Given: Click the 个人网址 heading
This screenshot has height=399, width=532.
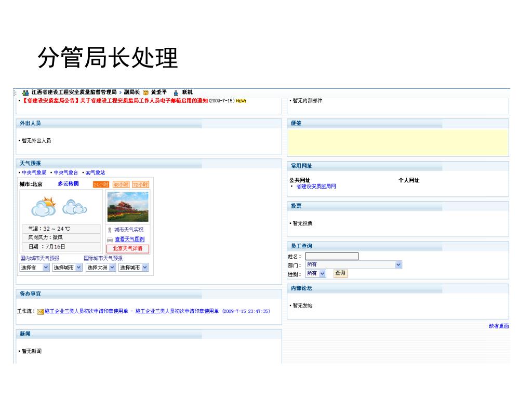Looking at the screenshot, I should (409, 180).
